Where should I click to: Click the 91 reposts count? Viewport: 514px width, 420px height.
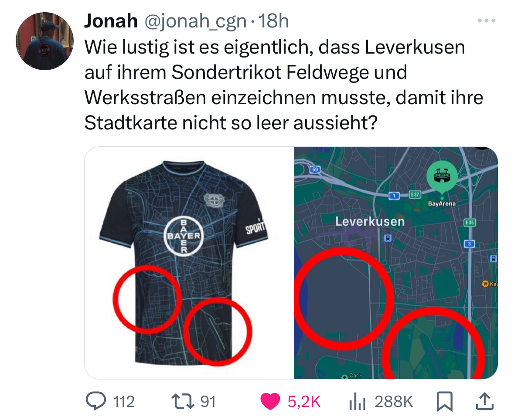click(x=208, y=402)
